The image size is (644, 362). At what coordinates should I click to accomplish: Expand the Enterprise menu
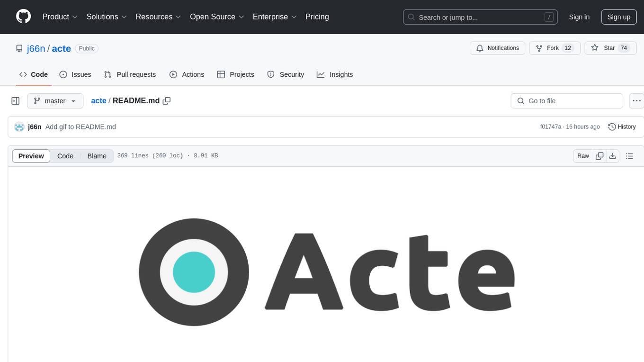coord(275,17)
